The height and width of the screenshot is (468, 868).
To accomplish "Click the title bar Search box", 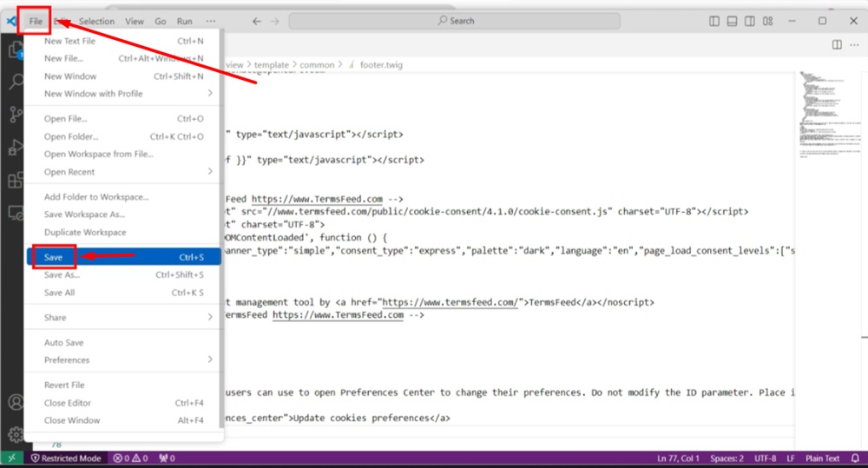I will [x=455, y=21].
